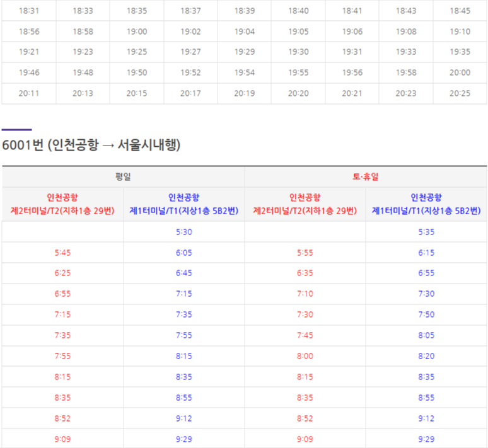Select the red 6:25 departure time
The image size is (488, 448).
(x=62, y=273)
